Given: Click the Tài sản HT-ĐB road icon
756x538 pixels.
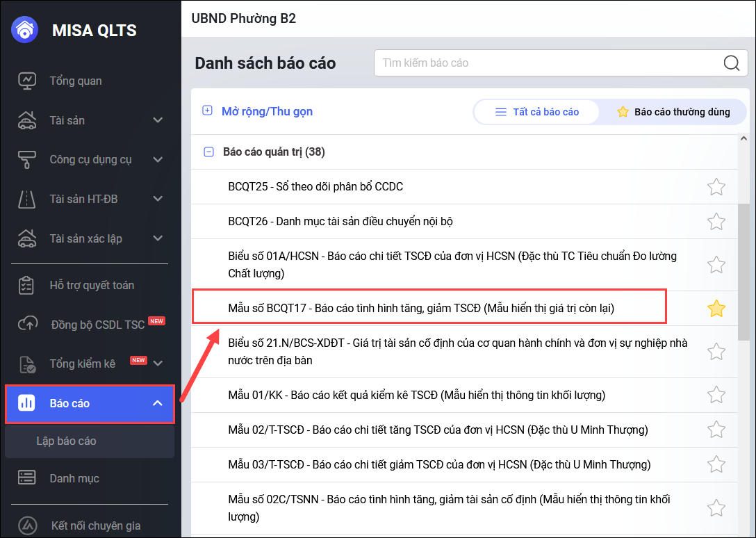Looking at the screenshot, I should (x=27, y=199).
